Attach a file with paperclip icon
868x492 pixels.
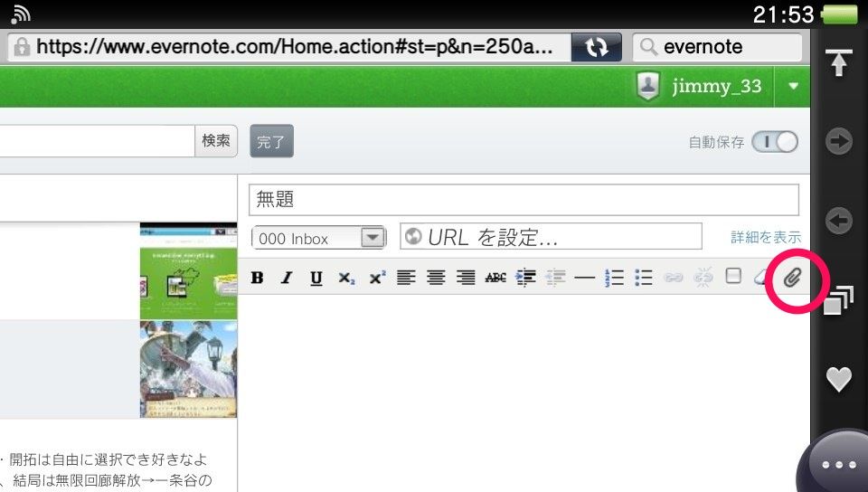(x=792, y=278)
